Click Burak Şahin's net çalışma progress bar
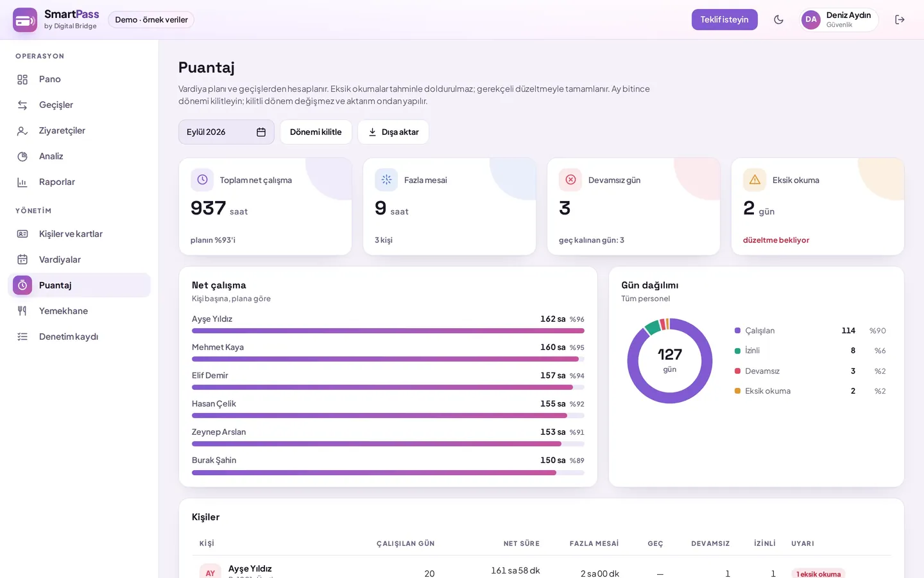The width and height of the screenshot is (924, 578). [388, 473]
